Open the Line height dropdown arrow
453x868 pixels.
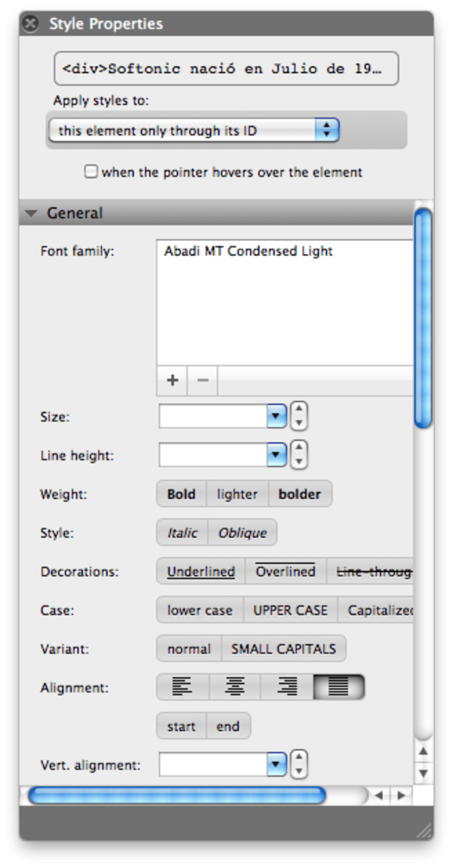click(276, 455)
